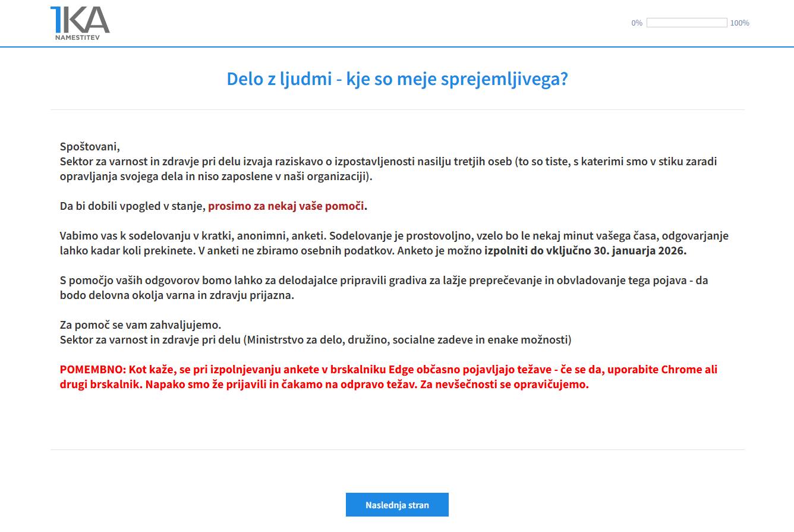794x532 pixels.
Task: Click the 'Da bi dobili vpogled v stanje' text
Action: click(x=133, y=206)
